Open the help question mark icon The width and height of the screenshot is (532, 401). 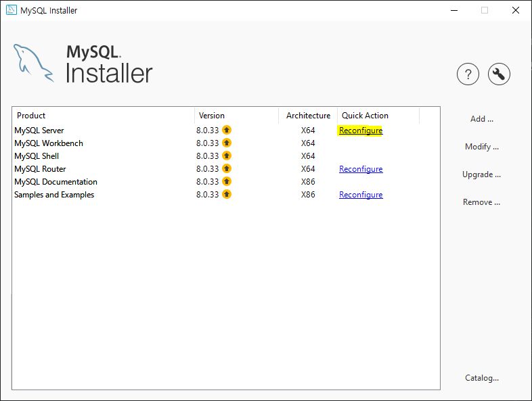pyautogui.click(x=468, y=74)
